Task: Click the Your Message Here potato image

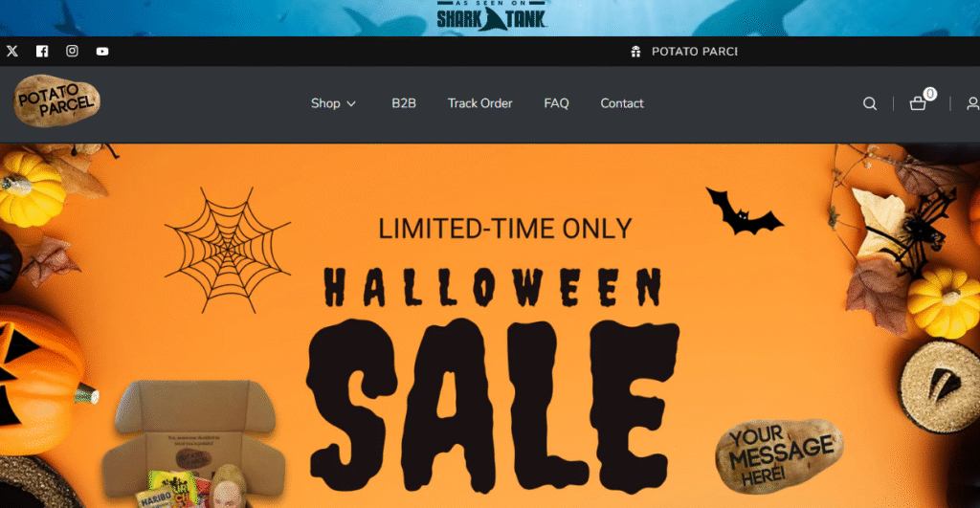Action: tap(779, 456)
